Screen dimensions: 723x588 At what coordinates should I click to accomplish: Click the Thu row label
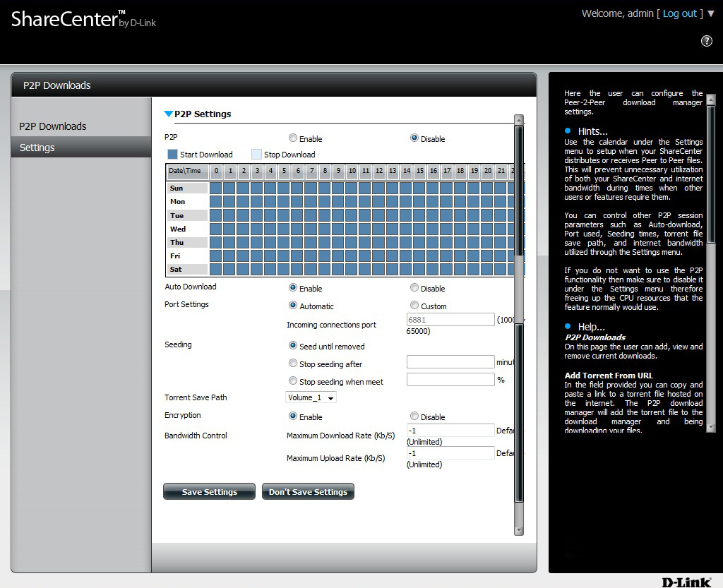[186, 242]
